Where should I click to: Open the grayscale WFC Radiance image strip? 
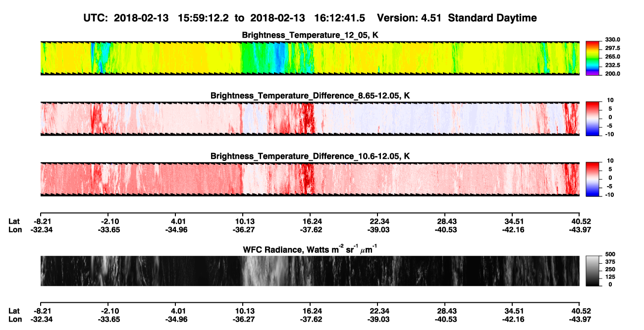(310, 271)
